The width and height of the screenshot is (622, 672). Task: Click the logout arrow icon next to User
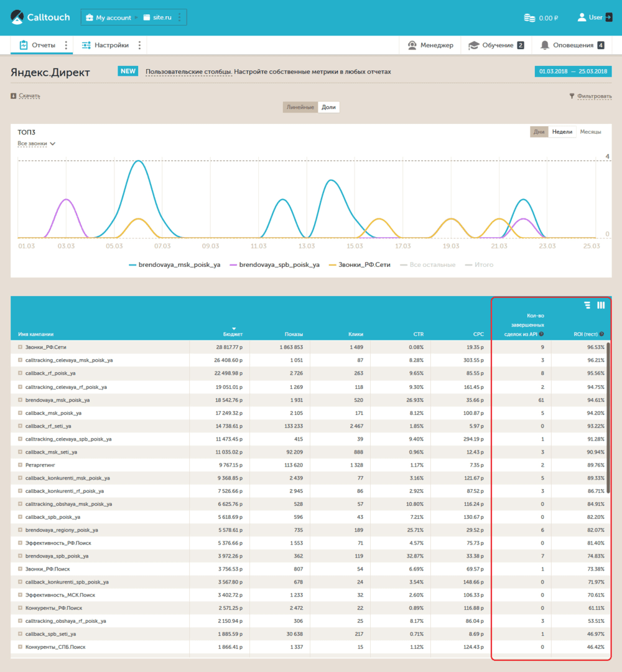[x=609, y=17]
